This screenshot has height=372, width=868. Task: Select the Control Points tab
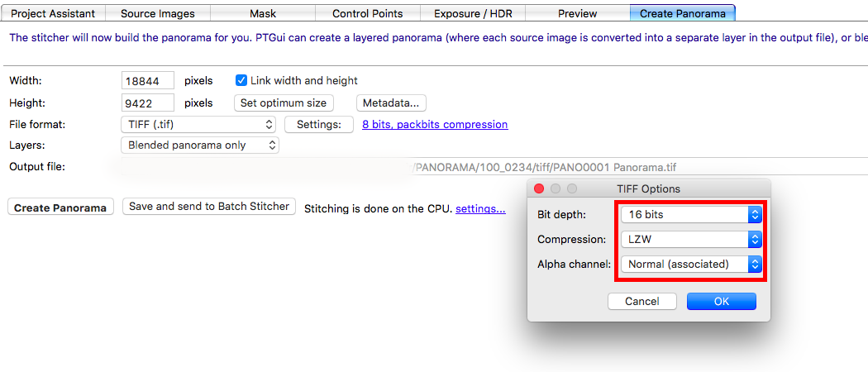[368, 13]
